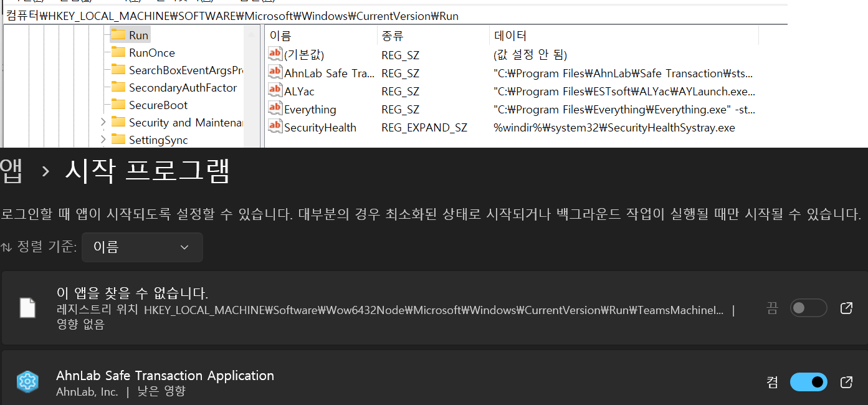Click the blank file icon of missing app
Viewport: 868px width, 405px height.
(x=27, y=308)
